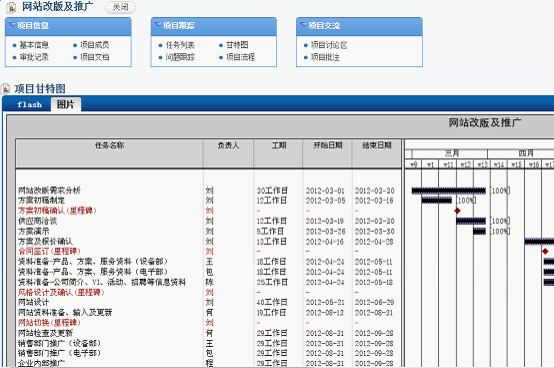Open the 基本信息 link
This screenshot has width=554, height=368.
click(x=34, y=45)
